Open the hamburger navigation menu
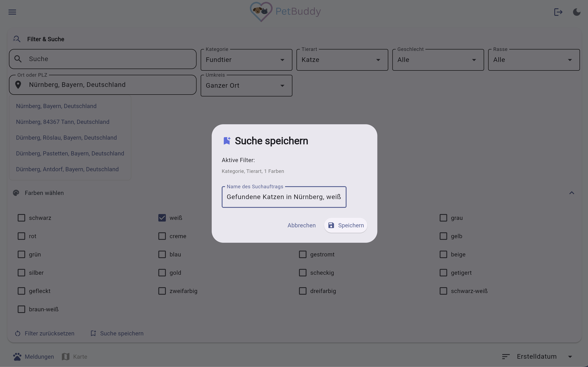Screen dimensions: 588x367 pos(12,12)
